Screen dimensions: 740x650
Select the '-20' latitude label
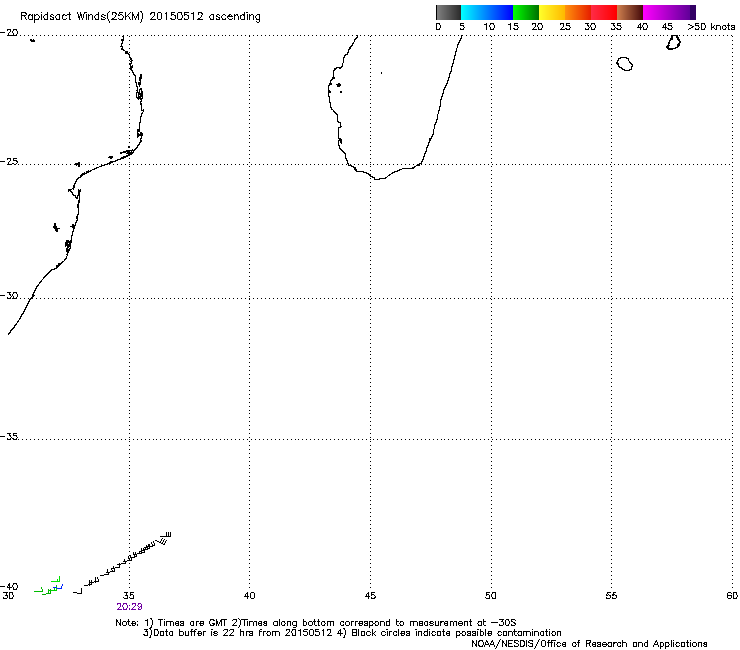click(9, 33)
